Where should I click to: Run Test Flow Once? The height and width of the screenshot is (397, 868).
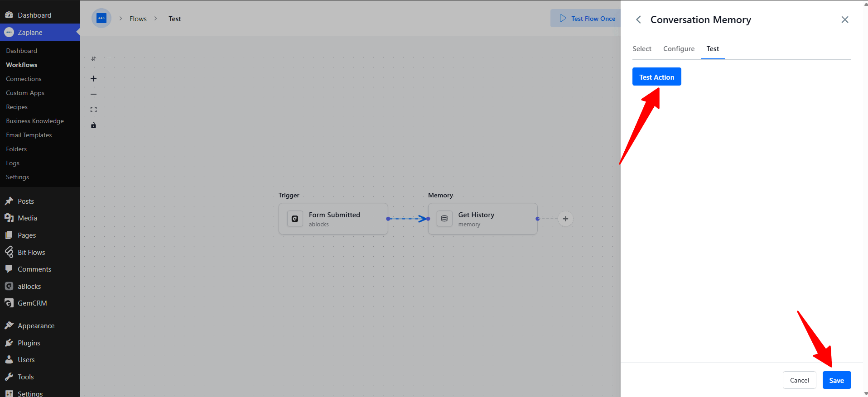586,19
